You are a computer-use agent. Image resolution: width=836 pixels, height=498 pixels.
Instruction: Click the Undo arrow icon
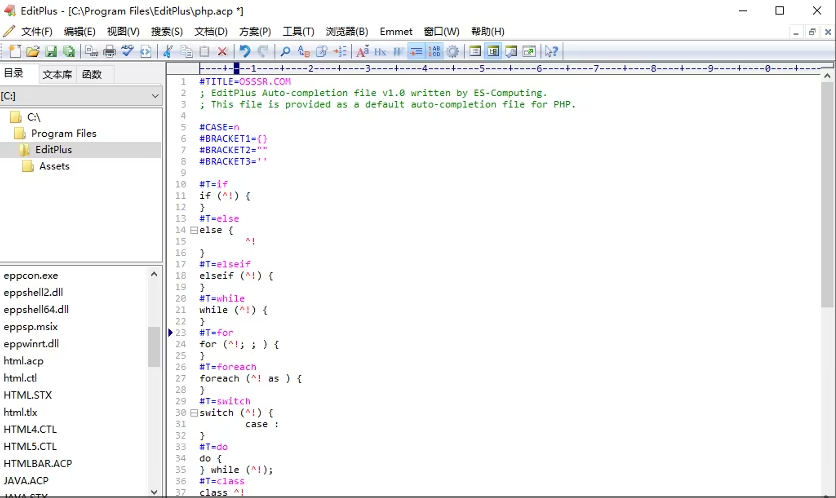pos(245,51)
